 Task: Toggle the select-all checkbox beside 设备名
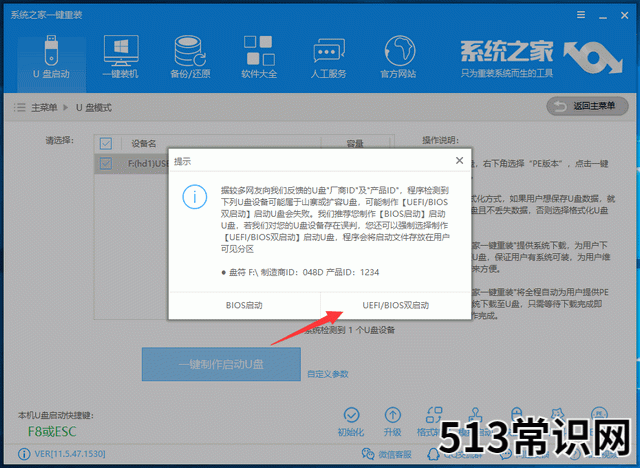pyautogui.click(x=106, y=144)
